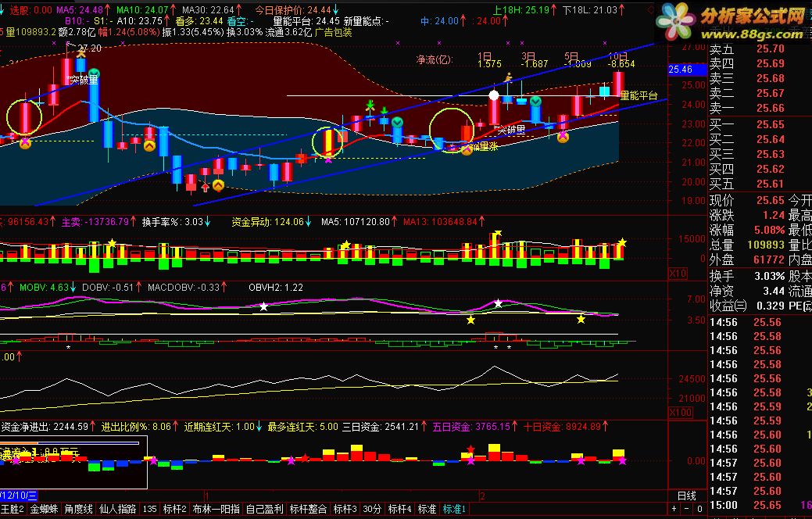The height and width of the screenshot is (519, 812).
Task: Click the MACDOBV -0.33 readout
Action: (x=187, y=287)
